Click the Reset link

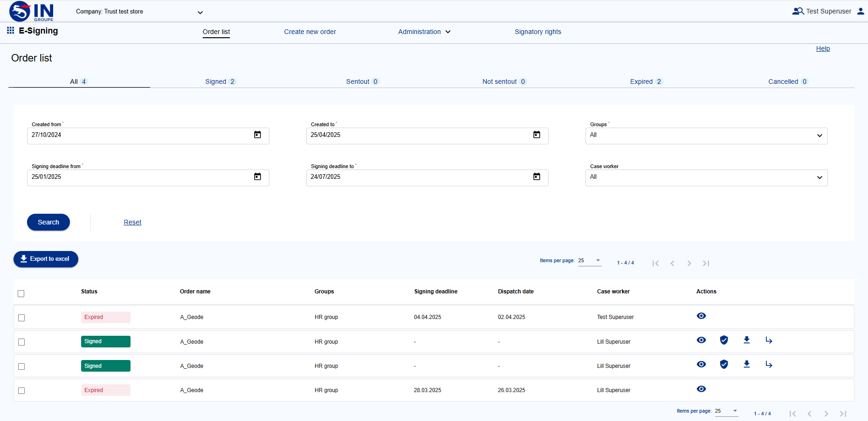(132, 223)
